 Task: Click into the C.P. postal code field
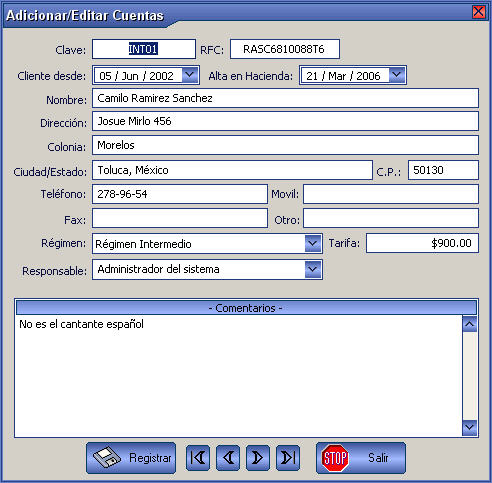[x=443, y=170]
